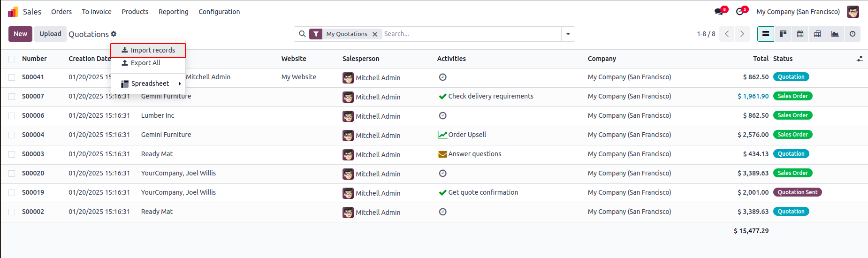Switch to Pivot view icon
The image size is (868, 258).
click(x=817, y=34)
